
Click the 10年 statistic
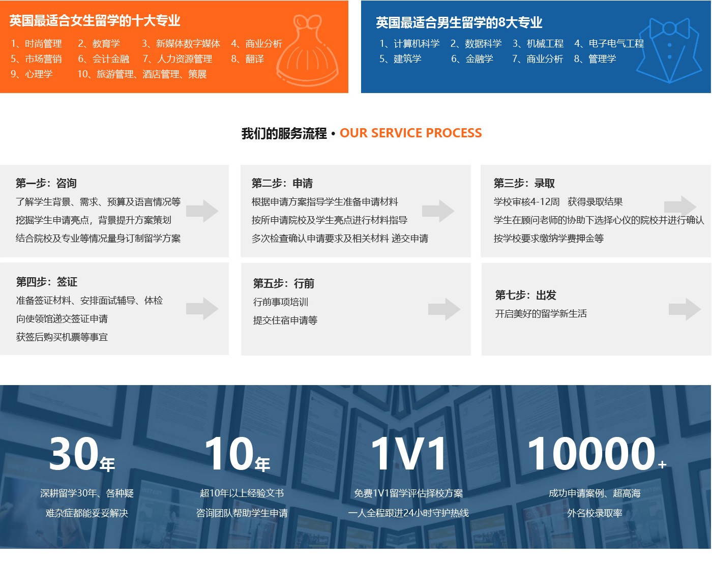tap(237, 454)
